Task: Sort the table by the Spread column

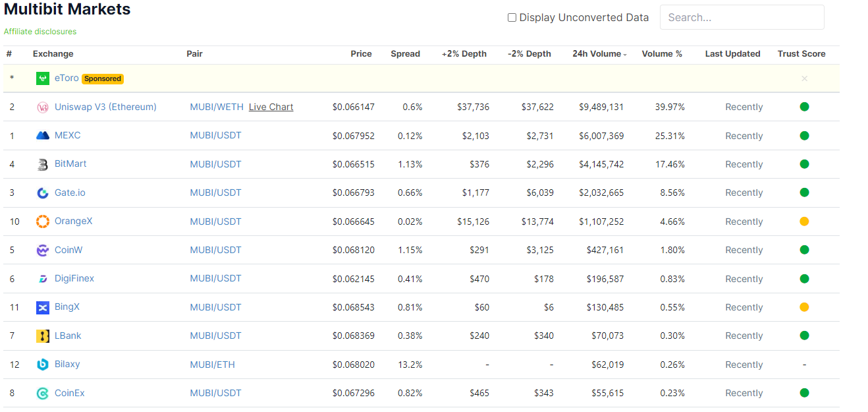Action: click(405, 54)
